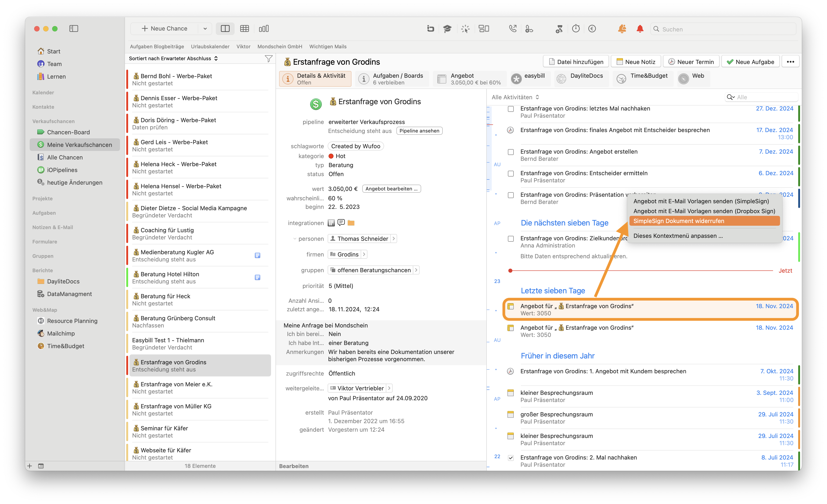Check the 'Präsentation' task checkbox
The height and width of the screenshot is (504, 827).
(x=511, y=195)
